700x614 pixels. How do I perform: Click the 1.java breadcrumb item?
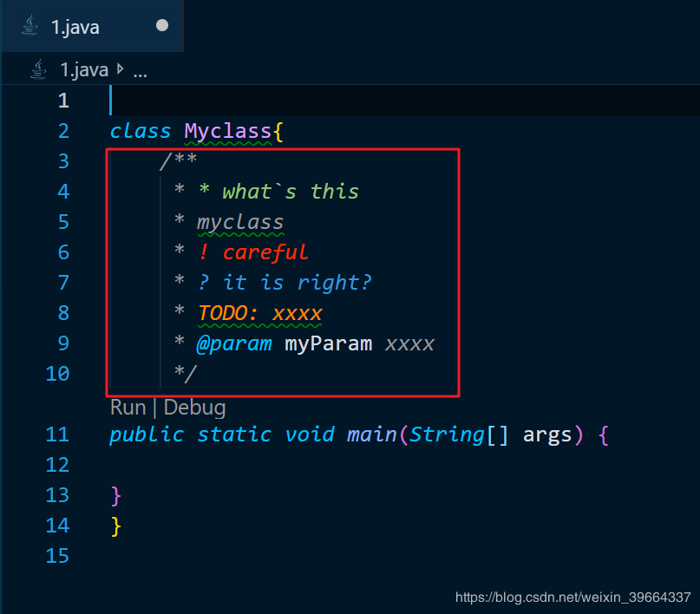tap(83, 70)
